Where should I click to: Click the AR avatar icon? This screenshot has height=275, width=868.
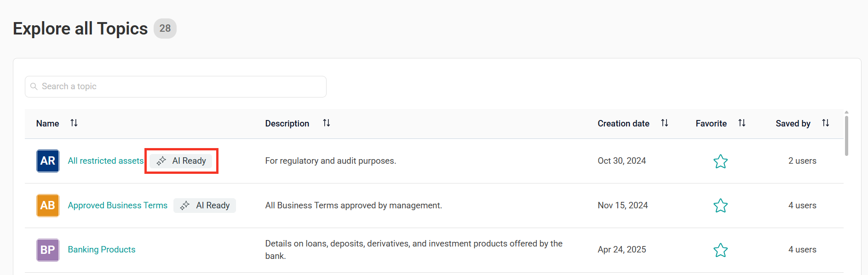pyautogui.click(x=48, y=161)
